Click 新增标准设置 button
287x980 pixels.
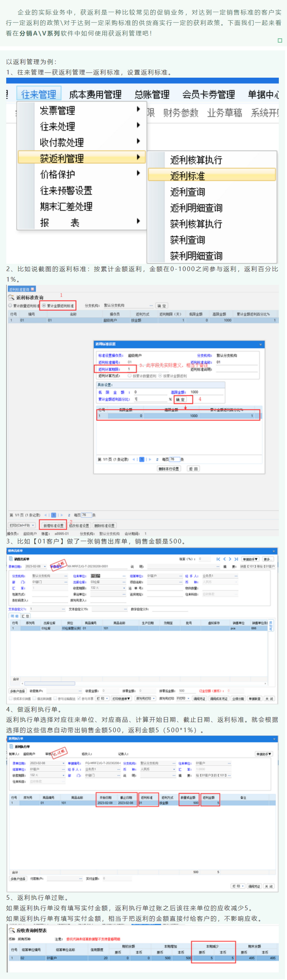coord(53,525)
